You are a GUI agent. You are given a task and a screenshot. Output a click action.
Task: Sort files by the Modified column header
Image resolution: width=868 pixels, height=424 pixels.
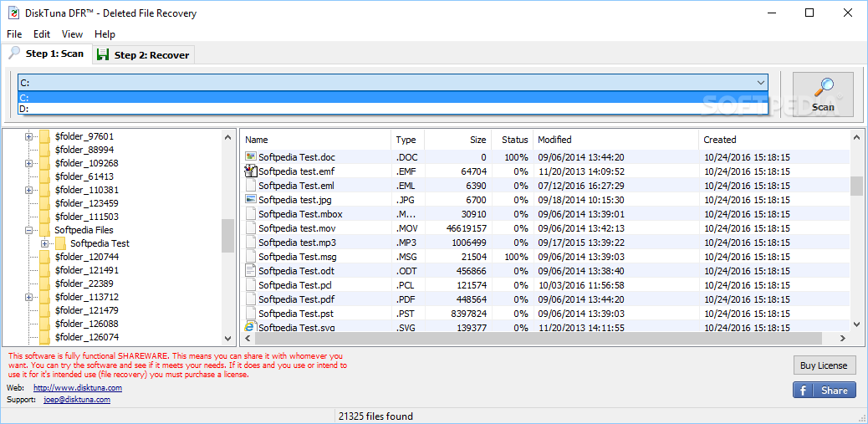[x=615, y=140]
